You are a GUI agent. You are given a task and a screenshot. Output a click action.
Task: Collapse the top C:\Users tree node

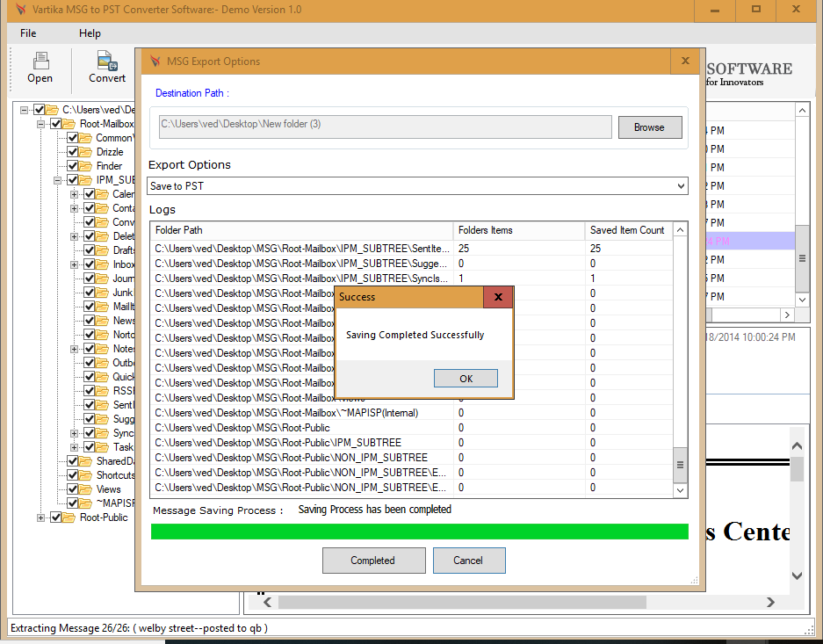click(x=24, y=110)
